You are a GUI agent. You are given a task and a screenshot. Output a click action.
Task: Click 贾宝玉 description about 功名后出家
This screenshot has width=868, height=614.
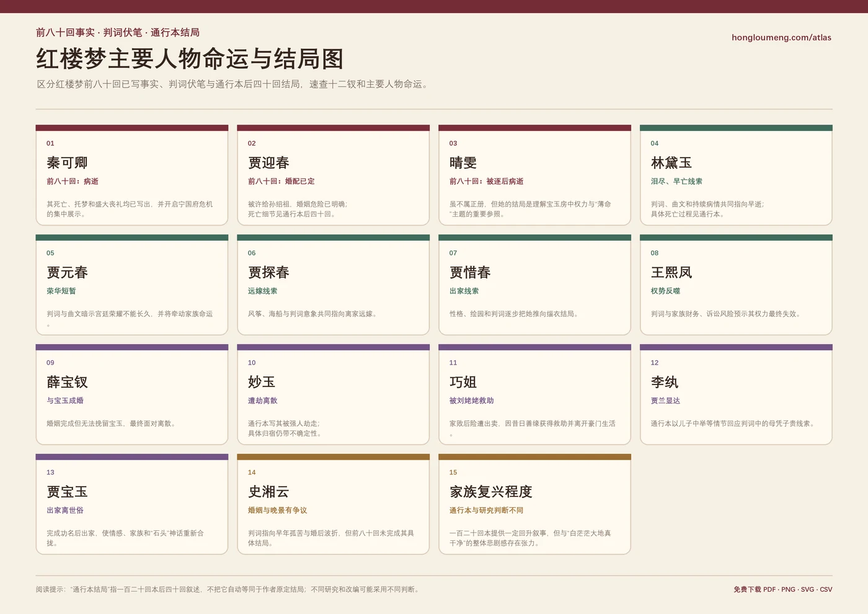point(126,538)
